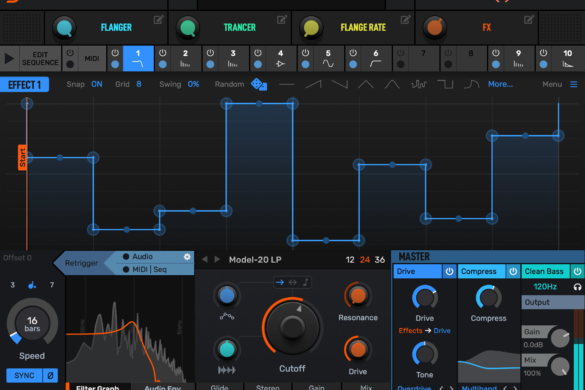Toggle MIDI power button
This screenshot has width=585, height=390.
click(x=70, y=53)
